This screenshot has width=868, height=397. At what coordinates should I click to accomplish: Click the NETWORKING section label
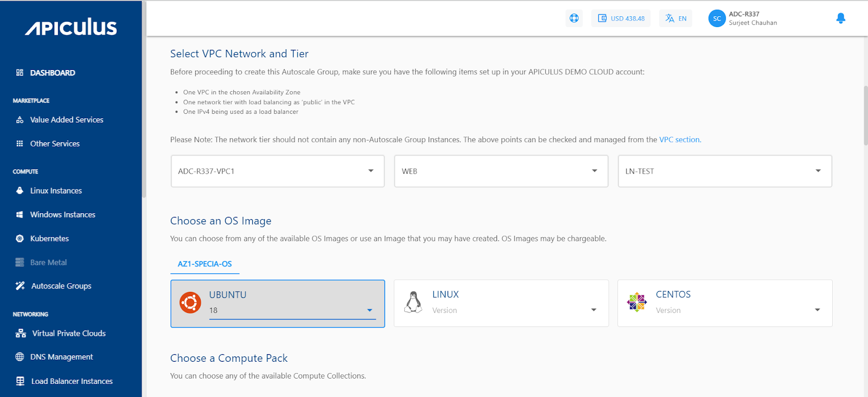pyautogui.click(x=30, y=315)
